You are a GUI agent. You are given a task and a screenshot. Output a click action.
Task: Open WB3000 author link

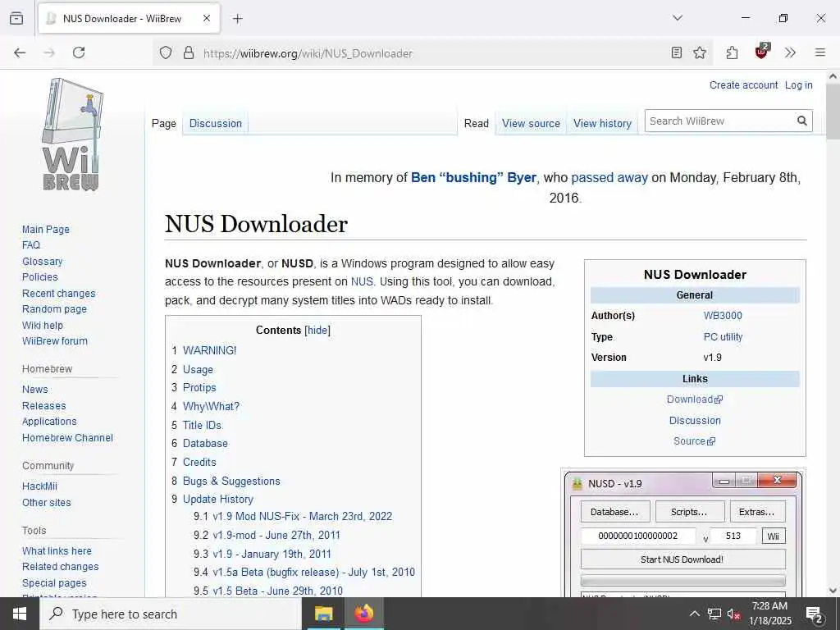[723, 316]
